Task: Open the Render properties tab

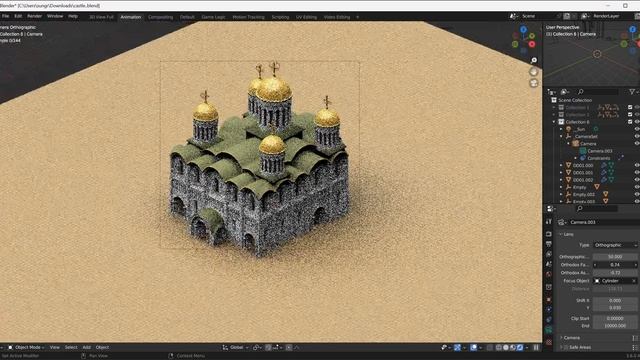Action: point(549,234)
